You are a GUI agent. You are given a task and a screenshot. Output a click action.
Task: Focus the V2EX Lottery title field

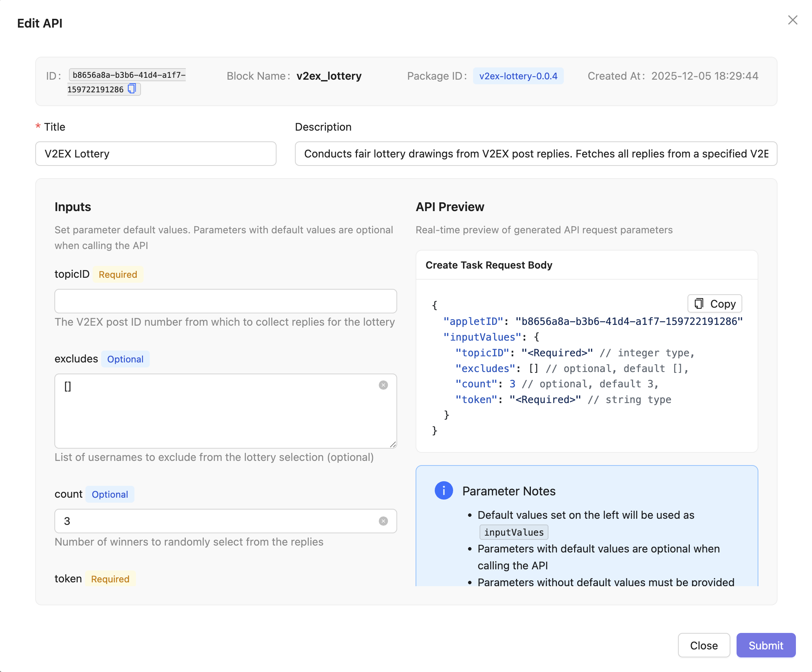(156, 154)
